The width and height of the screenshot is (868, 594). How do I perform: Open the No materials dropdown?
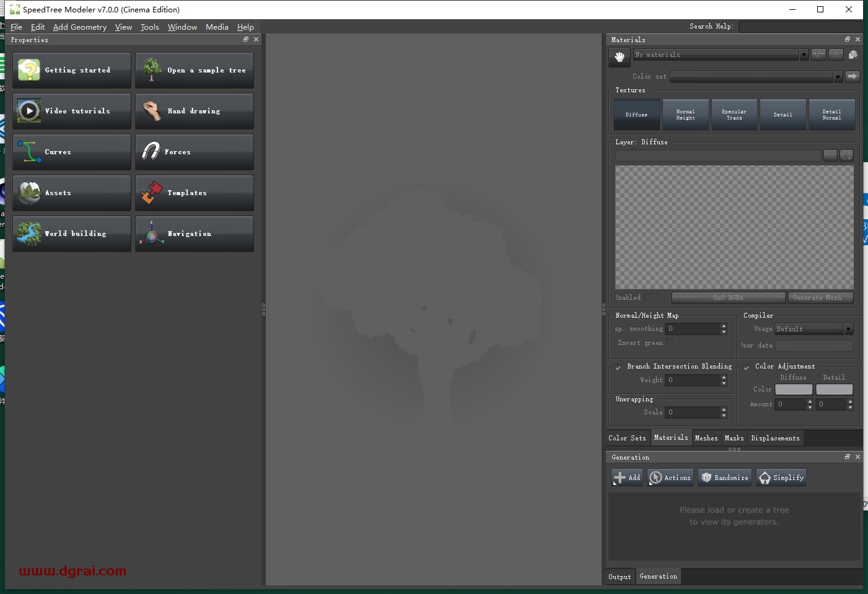tap(721, 55)
